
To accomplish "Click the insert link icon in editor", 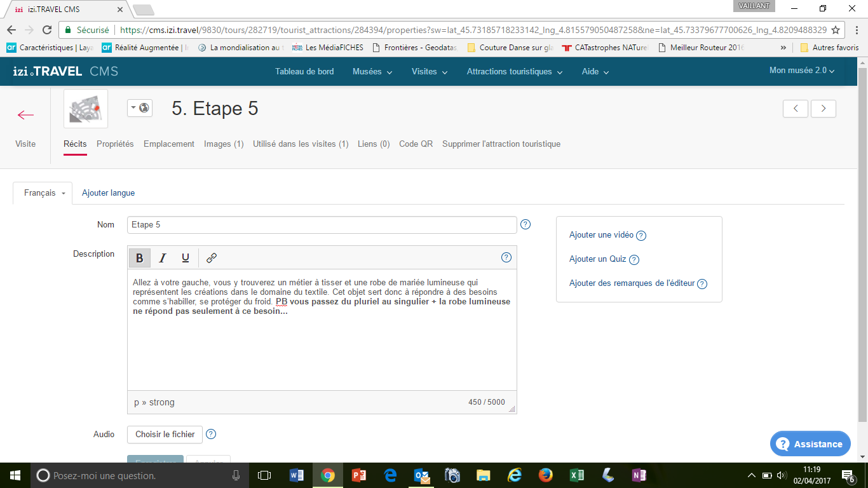I will [x=212, y=258].
